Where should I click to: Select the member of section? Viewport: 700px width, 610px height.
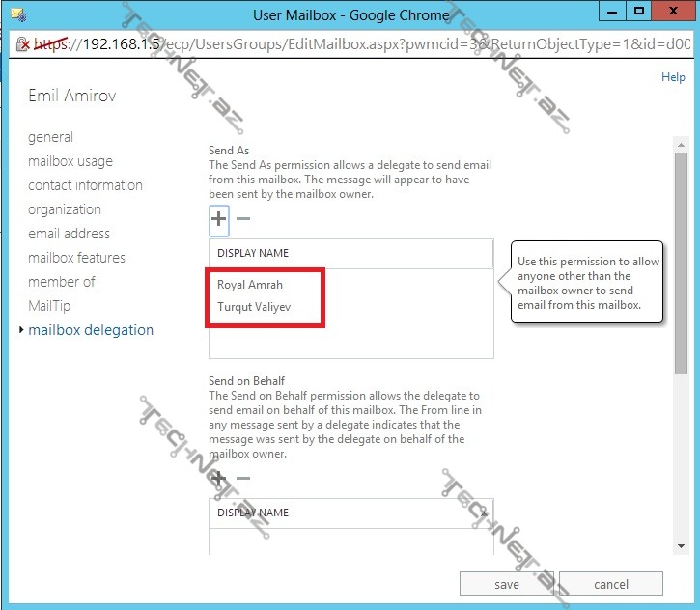pos(62,282)
